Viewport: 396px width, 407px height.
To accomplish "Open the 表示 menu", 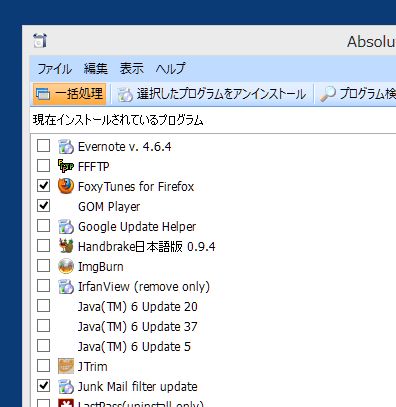I will point(132,69).
